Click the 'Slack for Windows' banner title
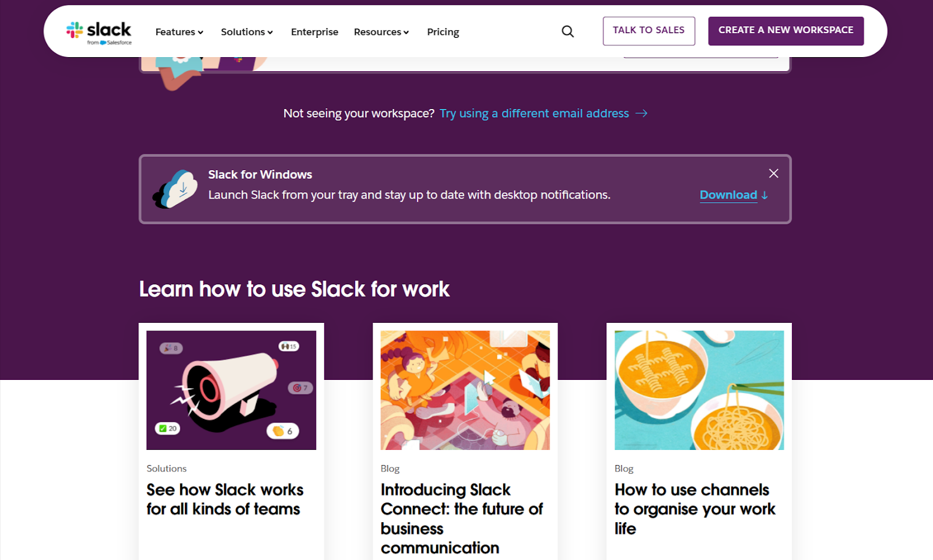Image resolution: width=933 pixels, height=560 pixels. (x=260, y=175)
